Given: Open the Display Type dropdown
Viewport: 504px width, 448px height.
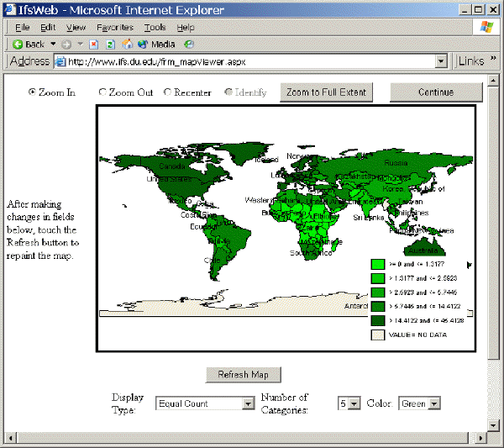Looking at the screenshot, I should (x=248, y=403).
